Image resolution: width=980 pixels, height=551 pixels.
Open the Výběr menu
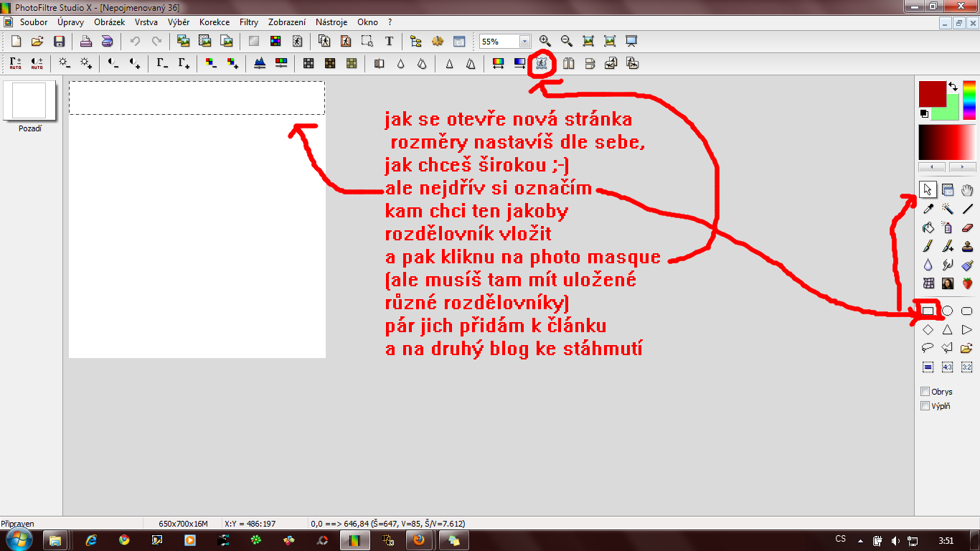point(179,22)
